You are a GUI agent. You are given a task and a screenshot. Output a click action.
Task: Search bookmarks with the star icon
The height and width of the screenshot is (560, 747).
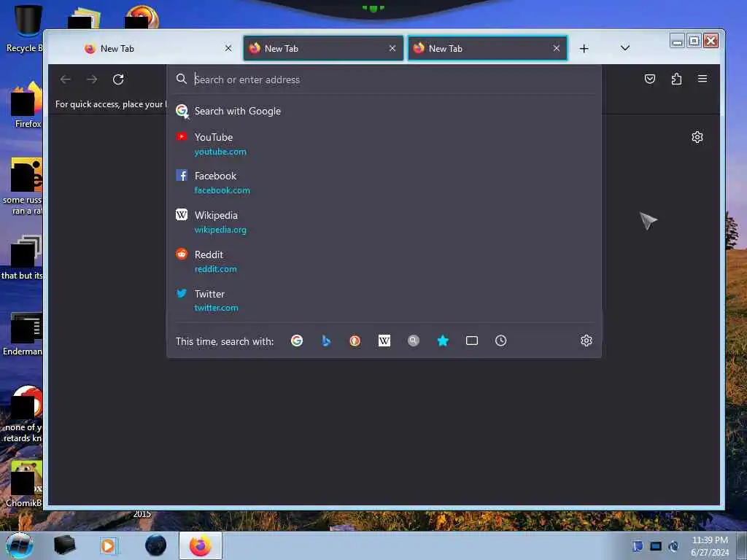tap(443, 341)
